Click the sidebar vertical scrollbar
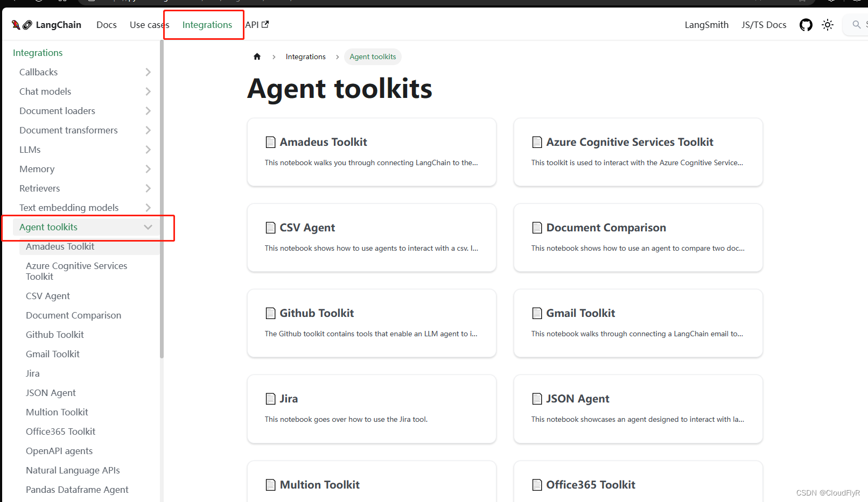This screenshot has height=502, width=868. pyautogui.click(x=162, y=199)
